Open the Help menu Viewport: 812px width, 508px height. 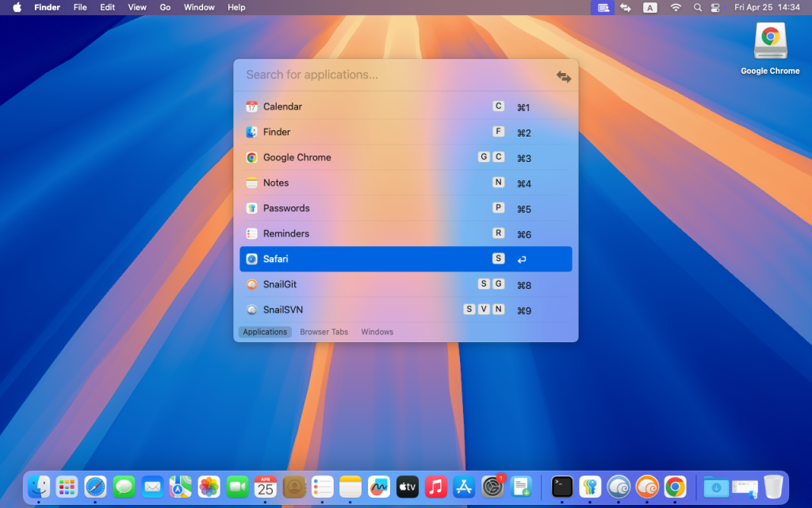236,7
